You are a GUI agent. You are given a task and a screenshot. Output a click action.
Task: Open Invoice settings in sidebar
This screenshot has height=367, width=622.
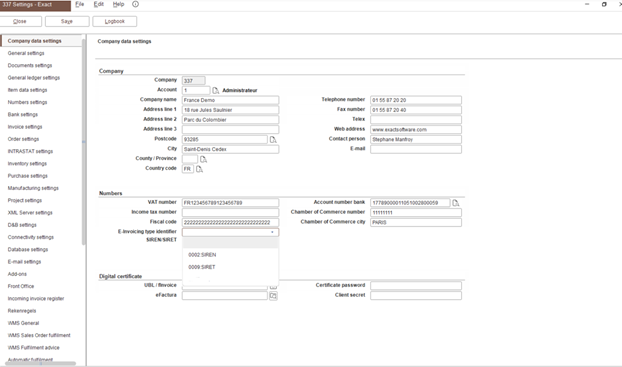pyautogui.click(x=25, y=127)
